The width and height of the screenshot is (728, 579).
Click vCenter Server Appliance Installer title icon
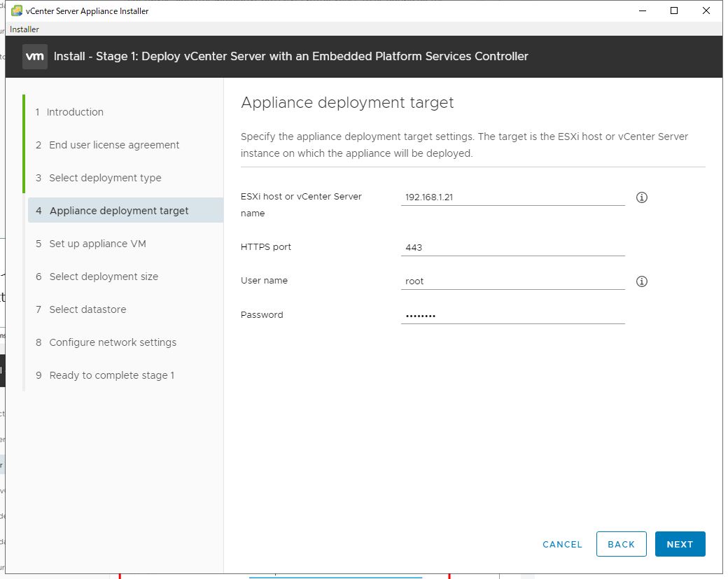[16, 11]
